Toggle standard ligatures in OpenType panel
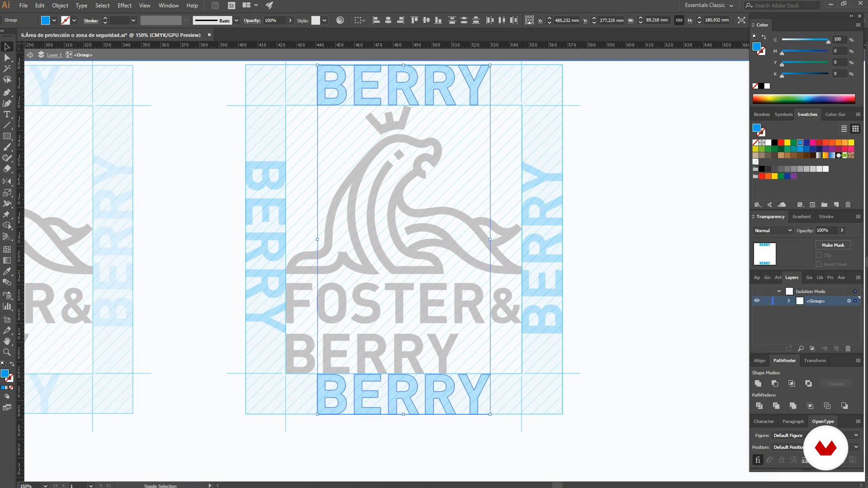Image resolution: width=868 pixels, height=488 pixels. click(758, 460)
